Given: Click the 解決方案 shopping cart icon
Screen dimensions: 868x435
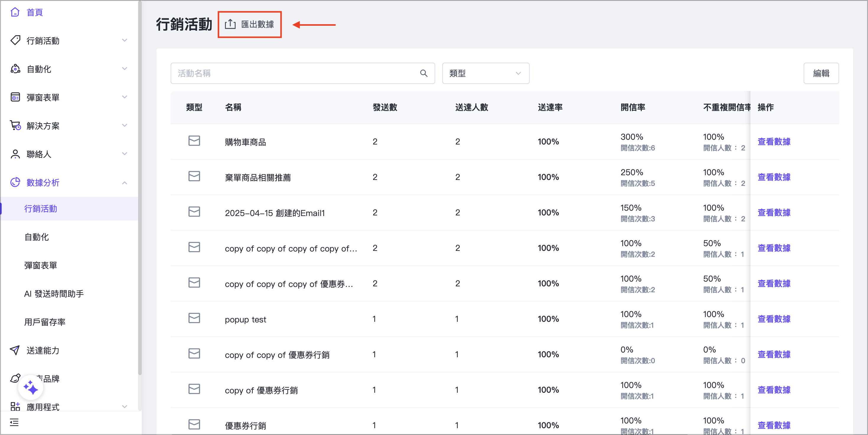Looking at the screenshot, I should point(15,125).
